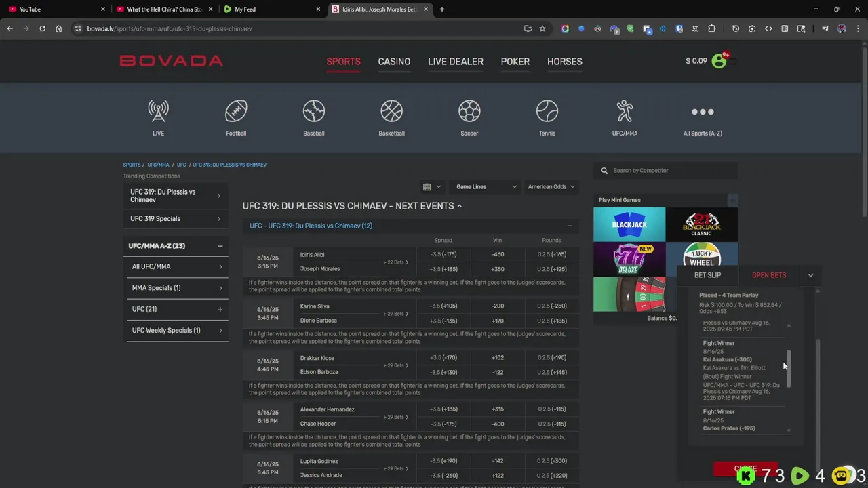The width and height of the screenshot is (868, 488).
Task: Collapse Next Events heading caret
Action: [x=459, y=206]
